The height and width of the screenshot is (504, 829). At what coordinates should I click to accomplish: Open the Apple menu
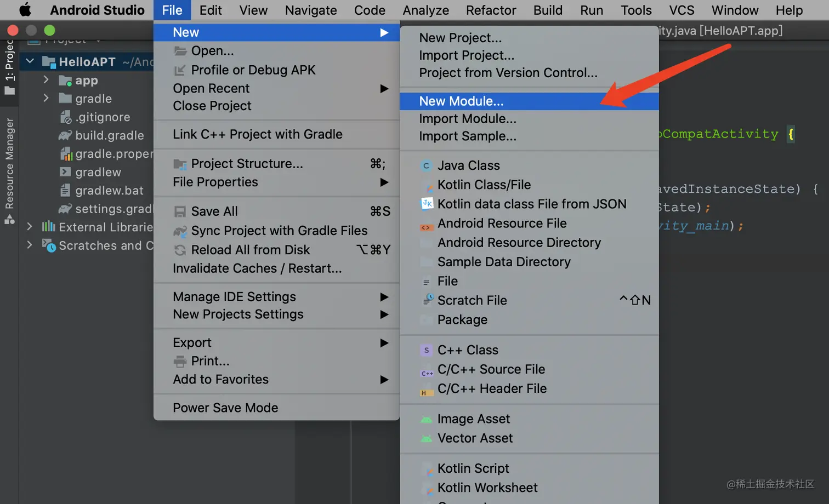click(25, 10)
